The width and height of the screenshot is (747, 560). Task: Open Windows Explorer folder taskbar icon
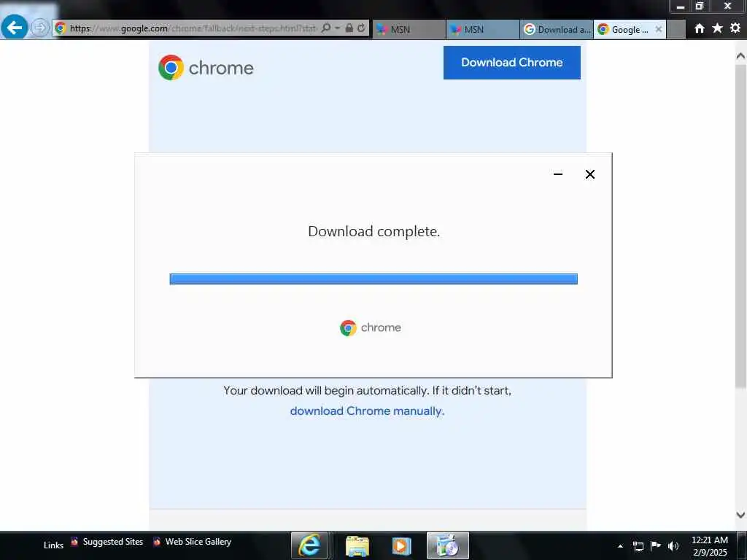357,545
